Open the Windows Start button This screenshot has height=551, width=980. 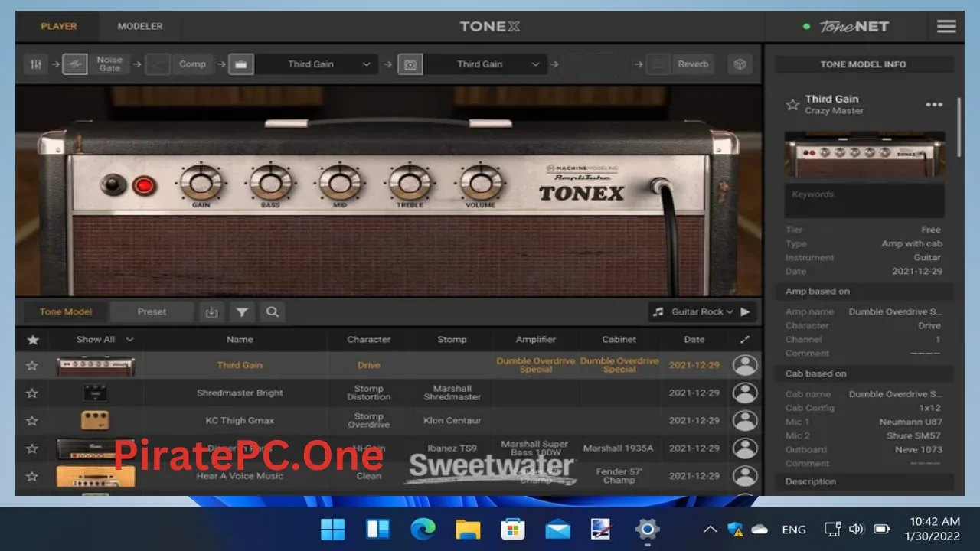tap(332, 529)
